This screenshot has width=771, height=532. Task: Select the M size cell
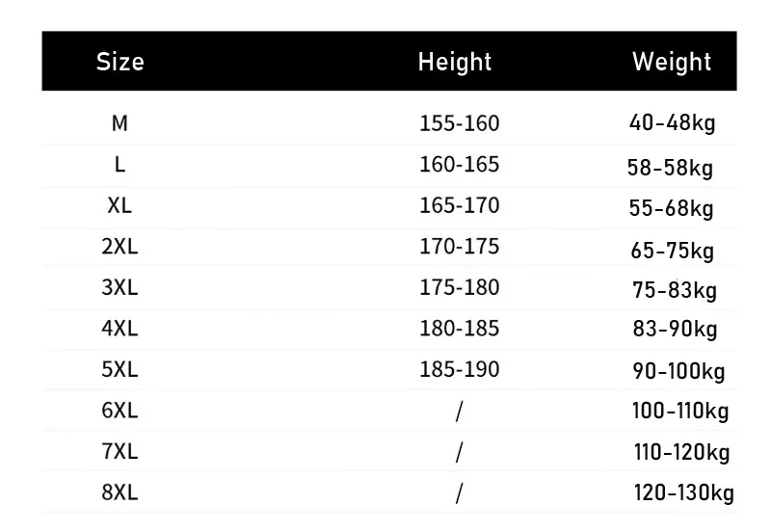tap(120, 123)
